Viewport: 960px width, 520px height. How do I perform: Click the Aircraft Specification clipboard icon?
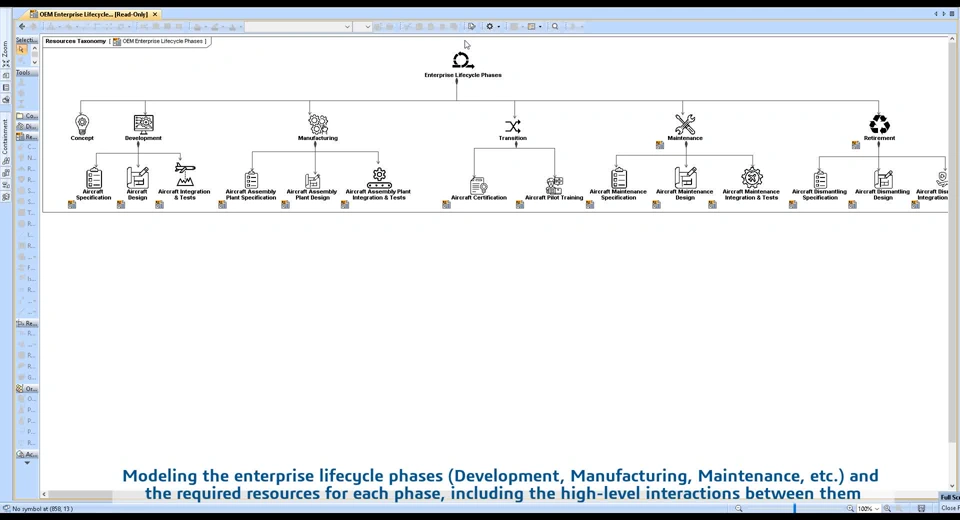pos(94,178)
